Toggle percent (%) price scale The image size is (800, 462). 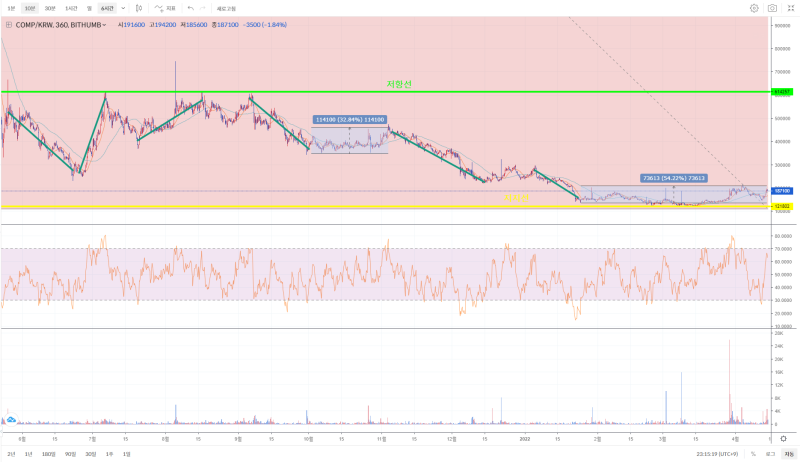[x=753, y=454]
